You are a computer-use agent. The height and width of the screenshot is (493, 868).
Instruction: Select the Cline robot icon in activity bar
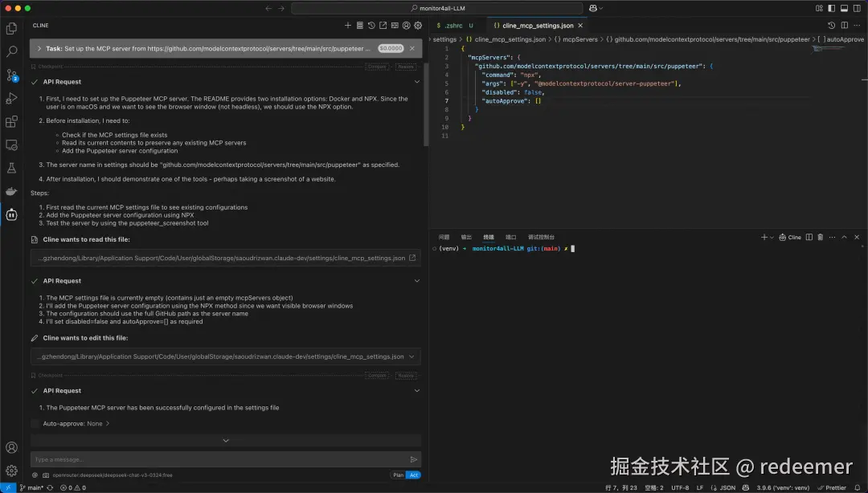point(11,214)
